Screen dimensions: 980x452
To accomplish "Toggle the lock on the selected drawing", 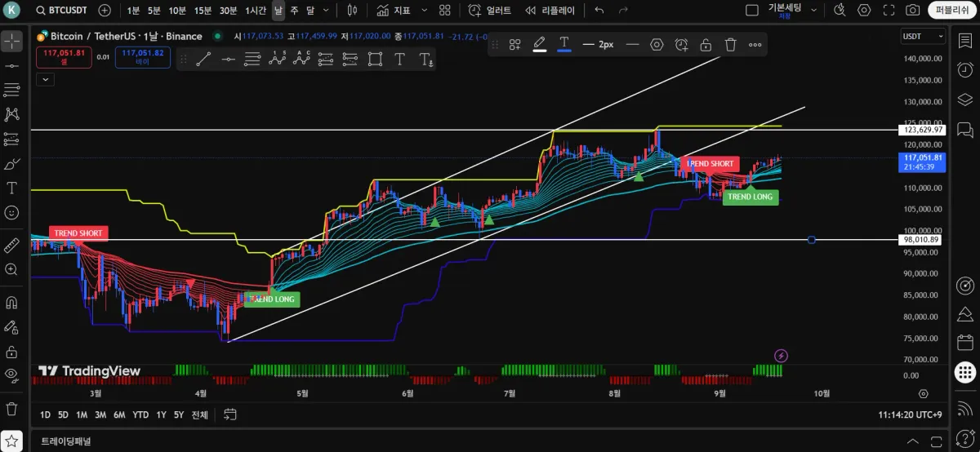I will (706, 45).
